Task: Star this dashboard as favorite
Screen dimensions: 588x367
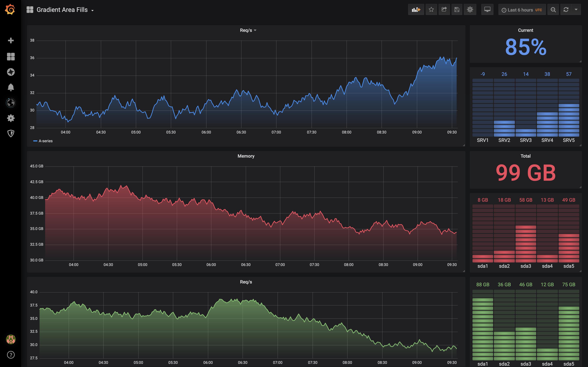Action: tap(431, 10)
